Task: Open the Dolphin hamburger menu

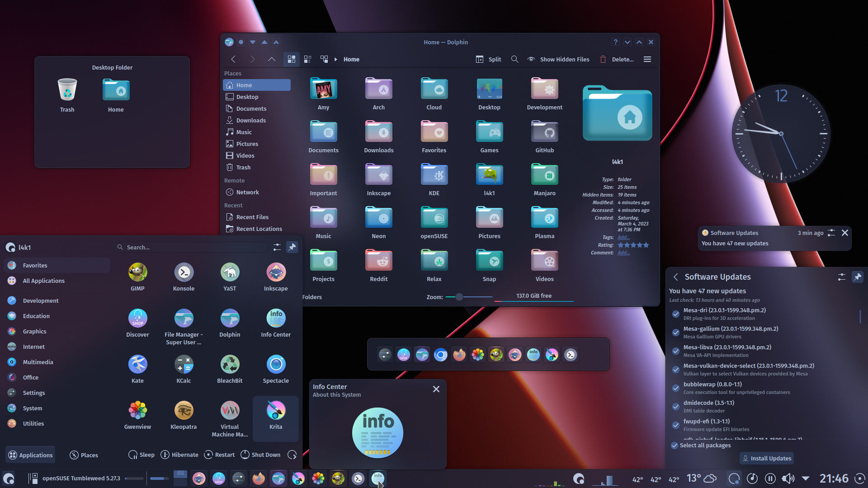Action: pos(647,59)
